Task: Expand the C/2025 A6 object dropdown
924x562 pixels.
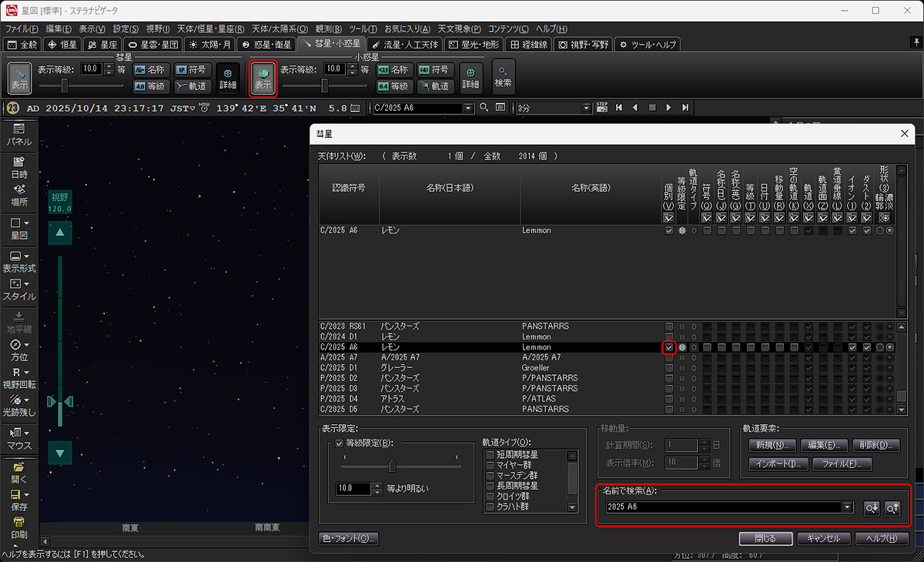Action: point(468,109)
